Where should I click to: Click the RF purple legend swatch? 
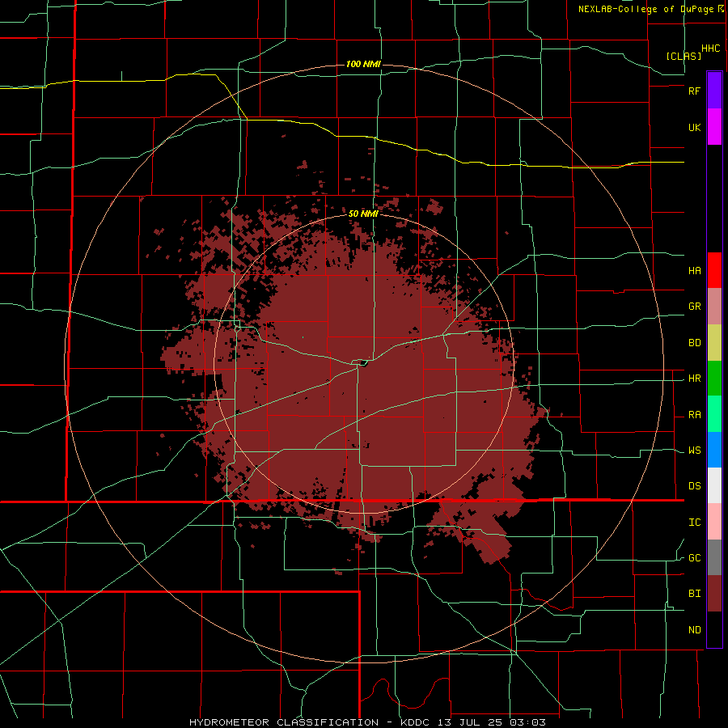pos(714,91)
